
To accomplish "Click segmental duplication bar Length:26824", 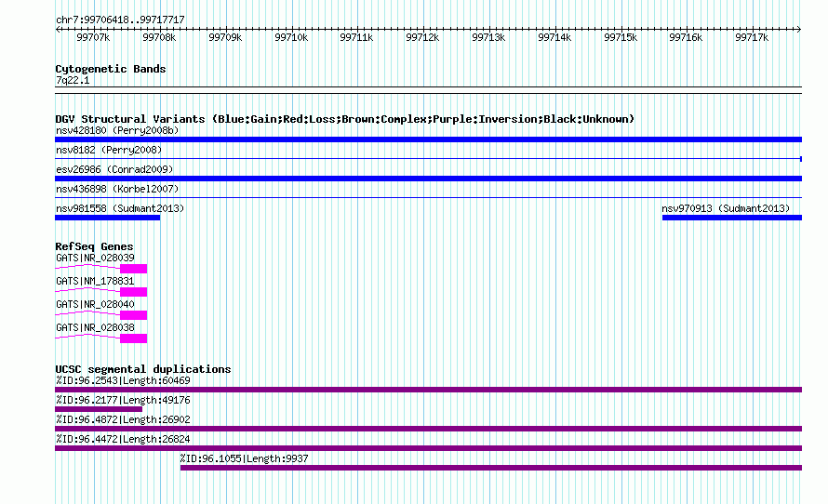I will pos(428,448).
